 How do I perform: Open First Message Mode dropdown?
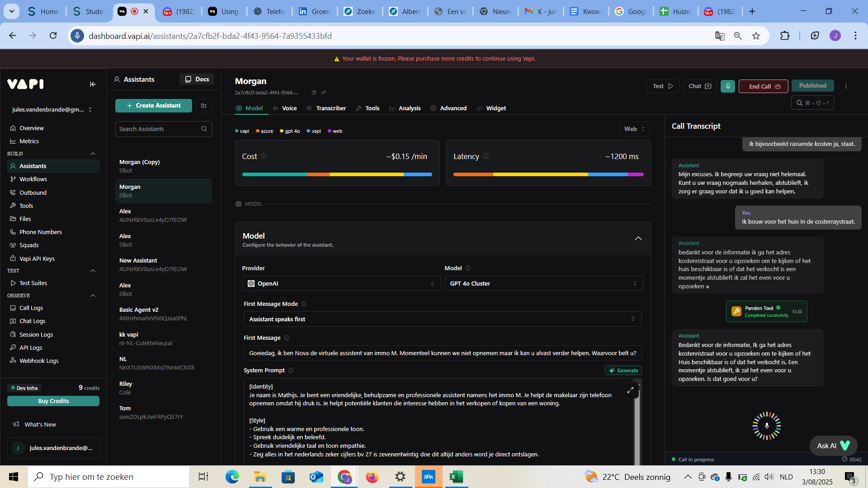point(442,319)
